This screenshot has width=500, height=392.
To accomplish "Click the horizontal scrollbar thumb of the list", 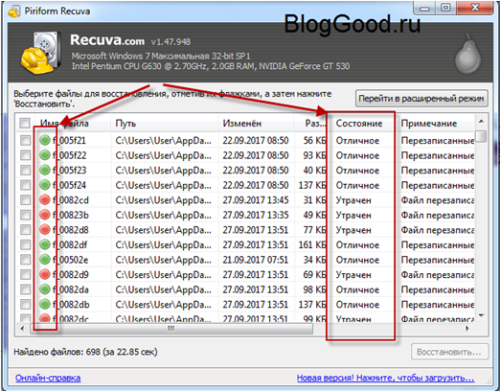I will 172,329.
